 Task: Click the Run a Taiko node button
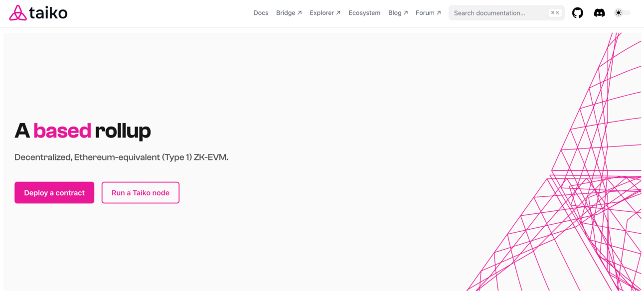point(141,193)
